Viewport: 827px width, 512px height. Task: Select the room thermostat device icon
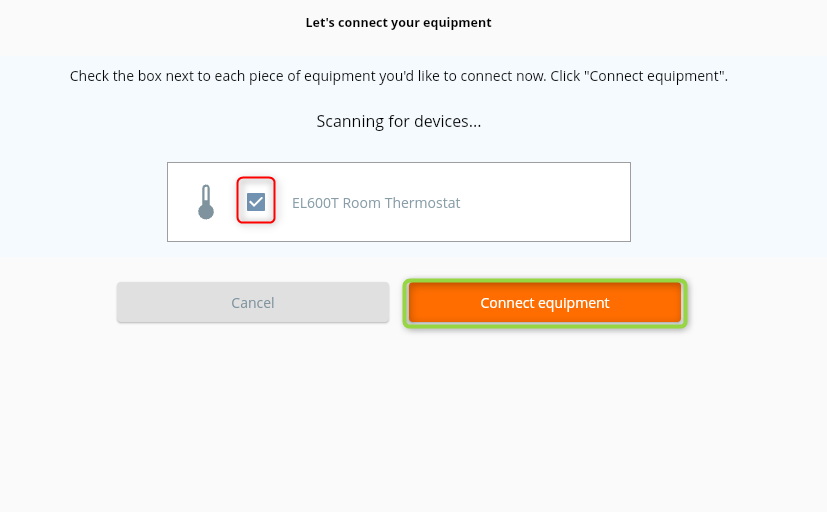(206, 202)
